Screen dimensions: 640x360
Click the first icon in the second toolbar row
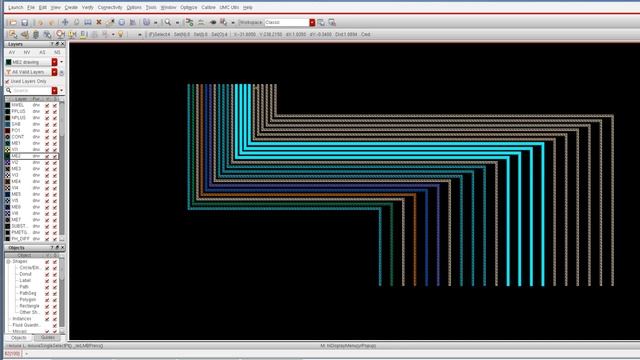(13, 35)
